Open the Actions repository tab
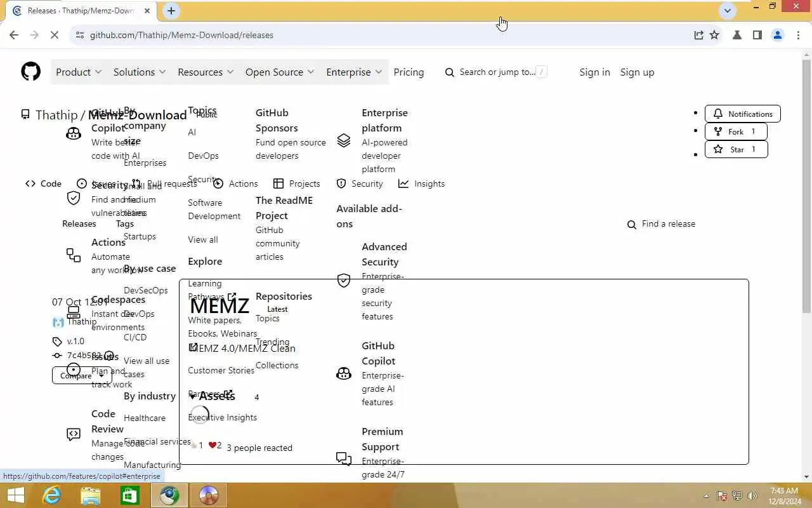 [235, 184]
